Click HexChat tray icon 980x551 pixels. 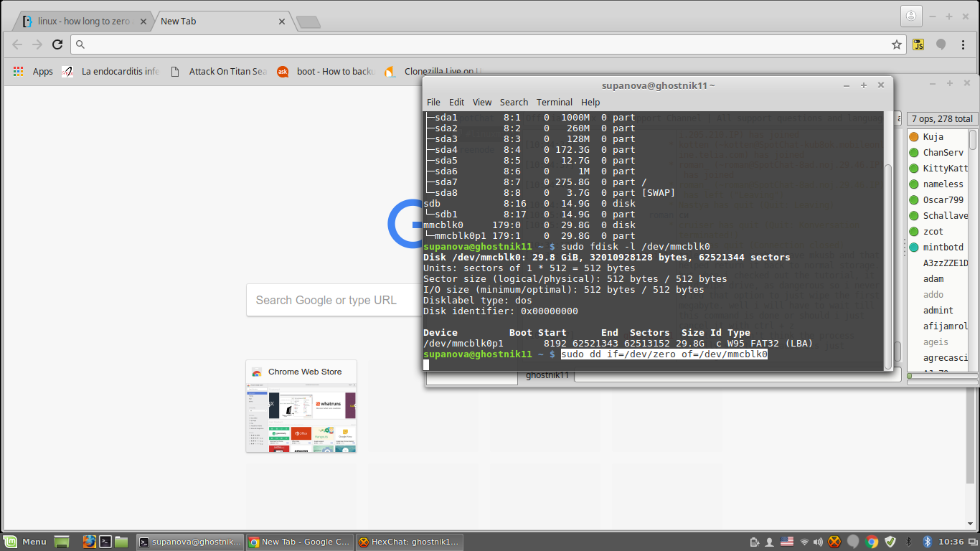[x=834, y=542]
